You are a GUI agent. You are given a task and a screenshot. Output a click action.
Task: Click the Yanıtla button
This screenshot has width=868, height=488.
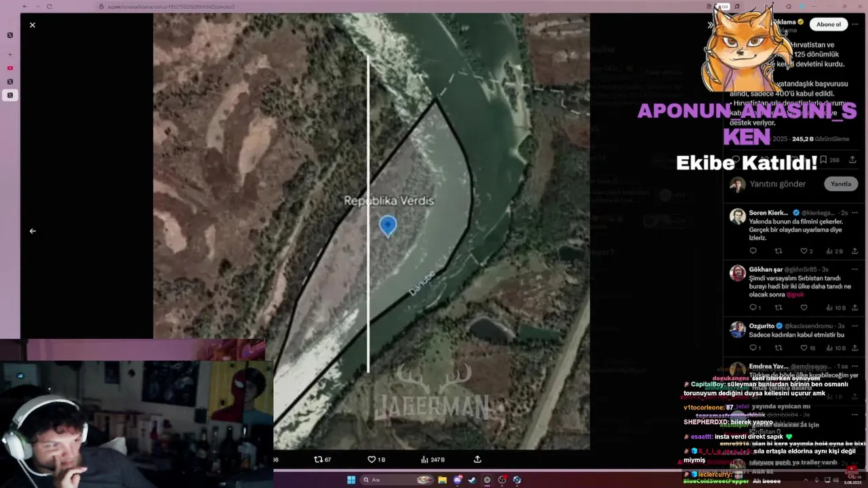tap(841, 184)
